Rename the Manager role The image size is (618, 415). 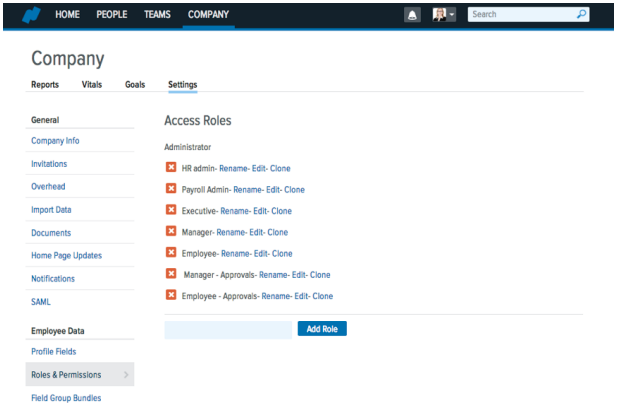click(231, 233)
